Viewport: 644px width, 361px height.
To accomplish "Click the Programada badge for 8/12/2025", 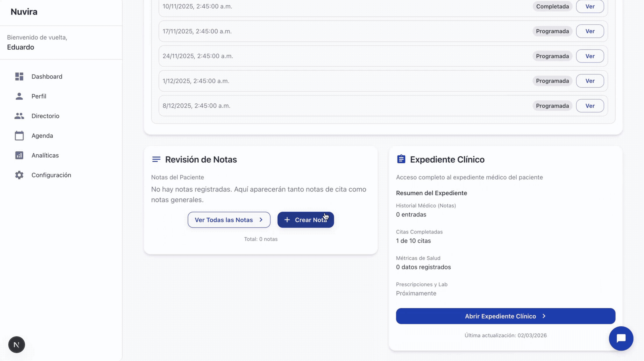I will point(552,106).
